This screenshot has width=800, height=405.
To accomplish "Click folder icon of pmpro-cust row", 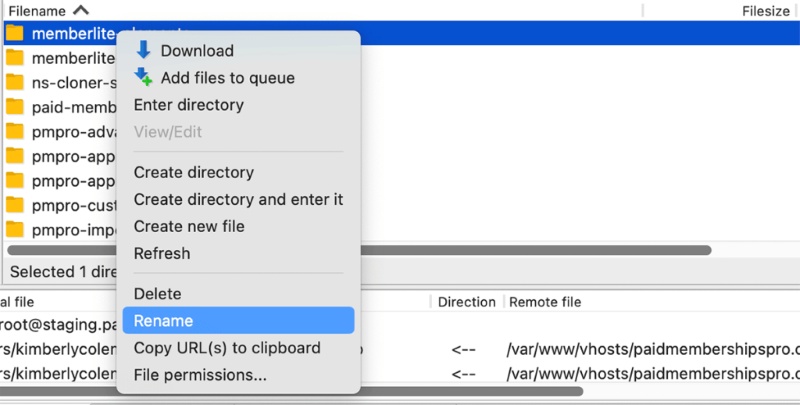I will coord(15,205).
